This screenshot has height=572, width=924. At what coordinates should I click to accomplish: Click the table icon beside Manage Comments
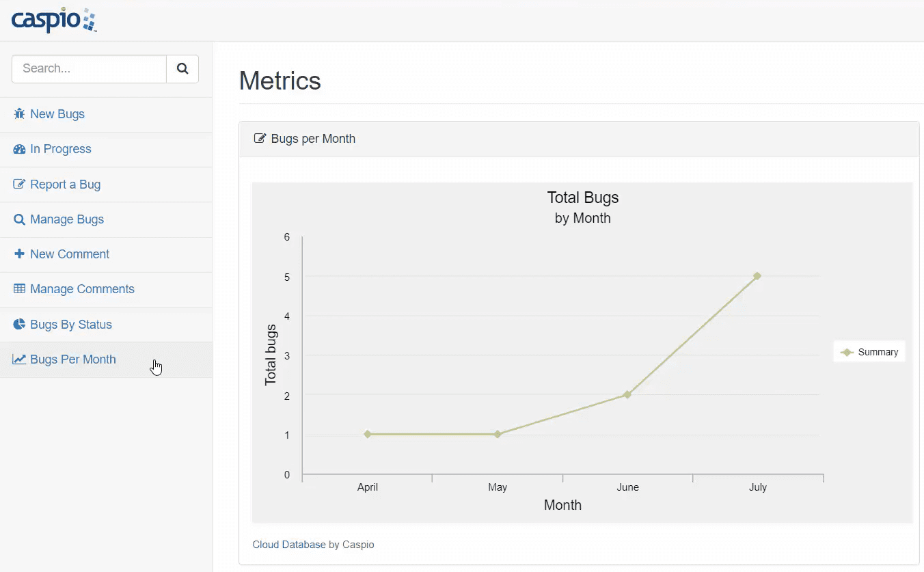point(19,289)
